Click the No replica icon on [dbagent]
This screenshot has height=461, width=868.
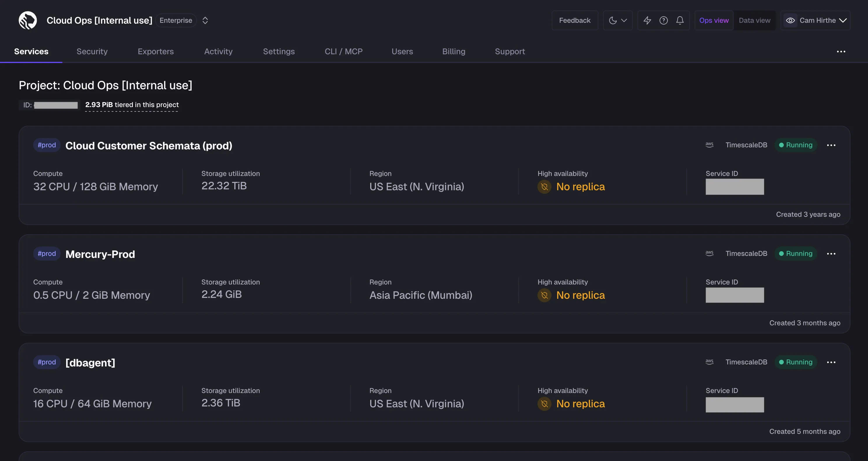pos(544,404)
